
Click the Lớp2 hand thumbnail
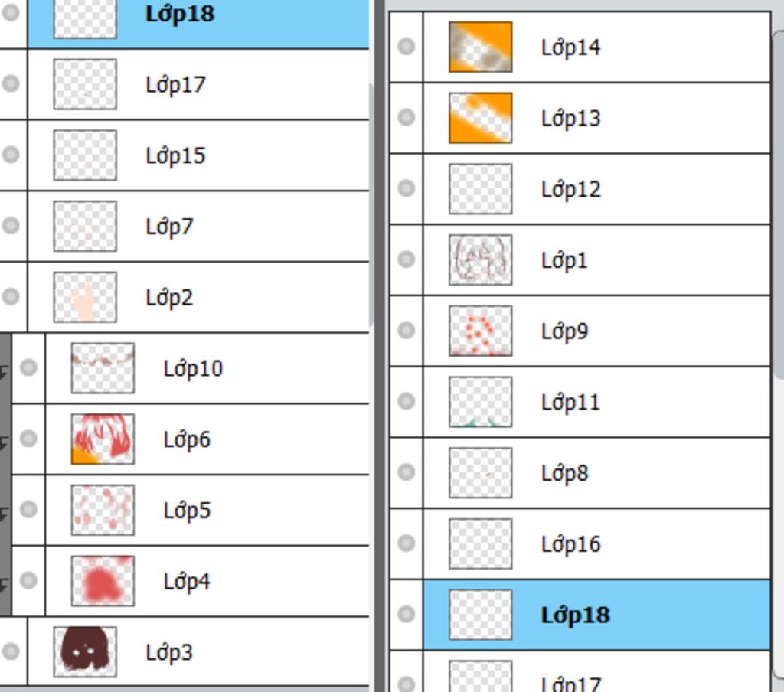(x=85, y=297)
